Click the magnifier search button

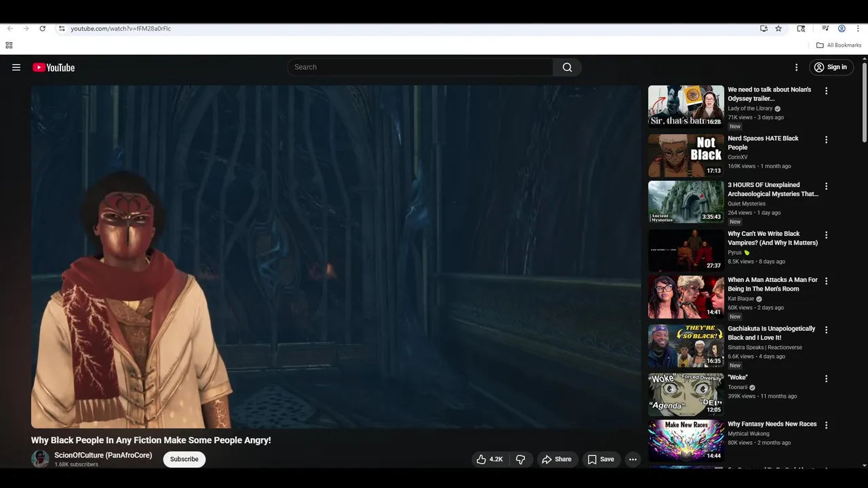[x=568, y=67]
